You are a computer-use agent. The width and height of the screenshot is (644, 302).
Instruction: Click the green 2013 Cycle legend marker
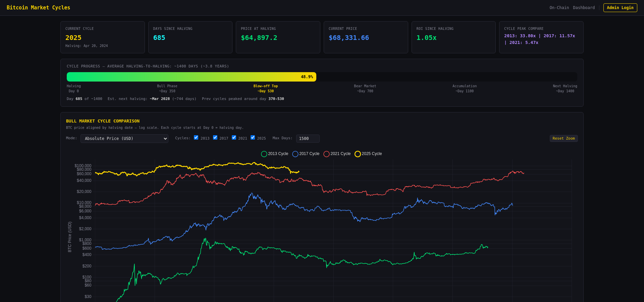[x=264, y=154]
